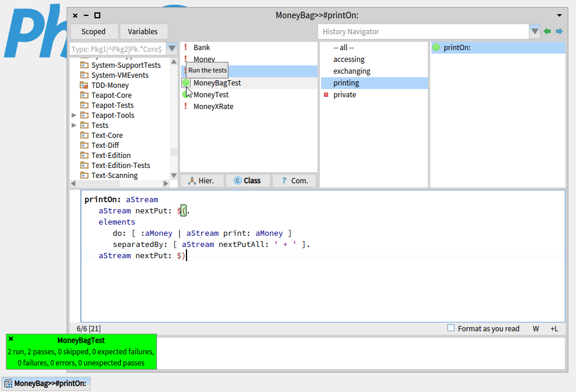Select the accessing protocol
The height and width of the screenshot is (392, 576).
[x=374, y=59]
